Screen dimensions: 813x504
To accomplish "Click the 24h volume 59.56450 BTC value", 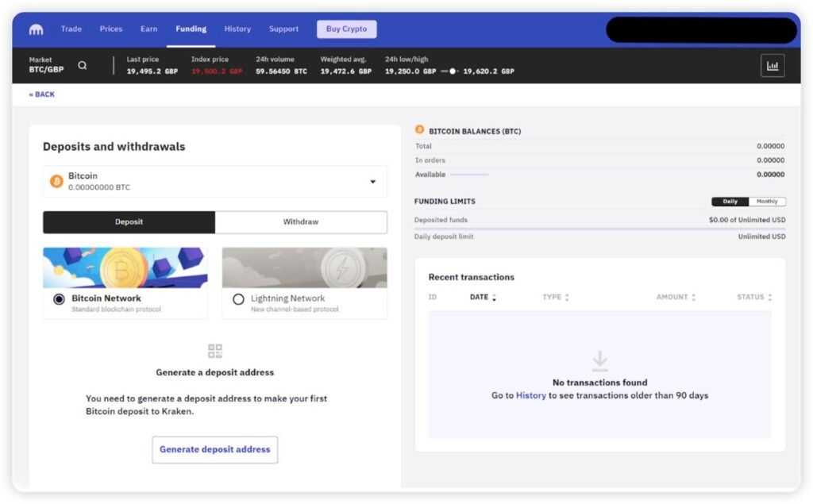I will 281,71.
